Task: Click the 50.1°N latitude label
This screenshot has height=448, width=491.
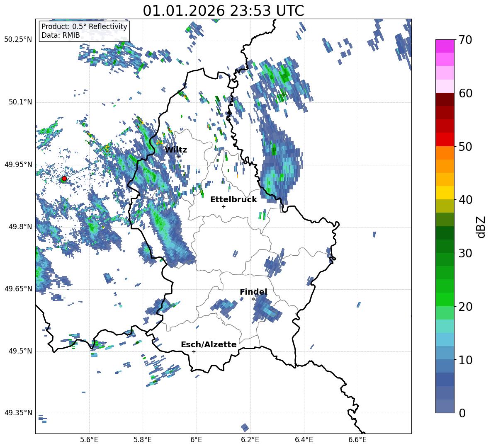Action: point(20,102)
